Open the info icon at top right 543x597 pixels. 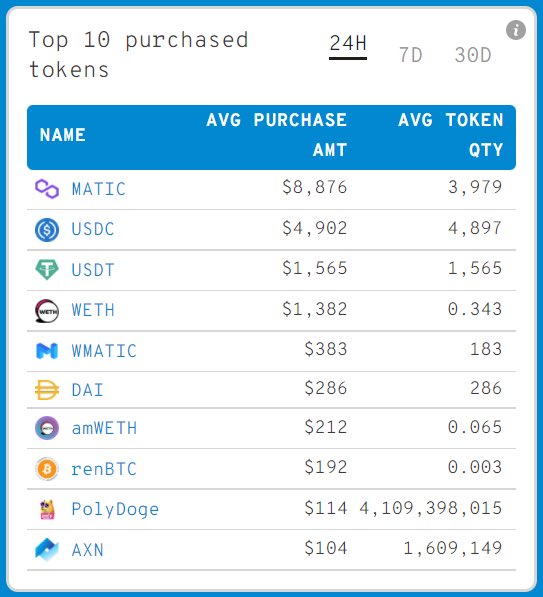click(x=516, y=30)
